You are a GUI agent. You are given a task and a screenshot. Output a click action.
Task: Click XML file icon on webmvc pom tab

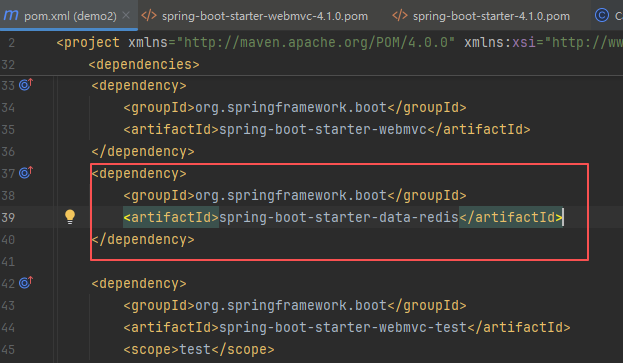(x=149, y=15)
